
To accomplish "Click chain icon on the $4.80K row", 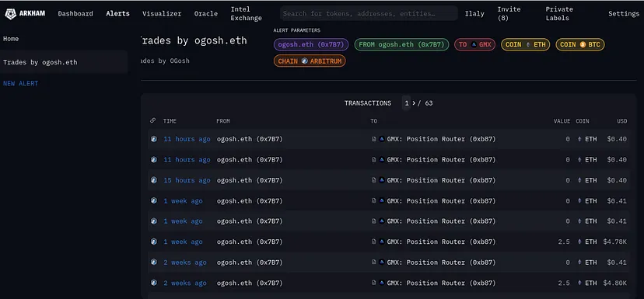I will [153, 283].
